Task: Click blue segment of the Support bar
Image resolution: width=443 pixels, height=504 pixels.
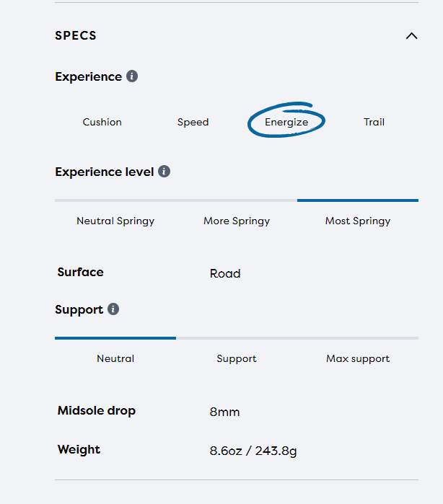Action: tap(115, 337)
